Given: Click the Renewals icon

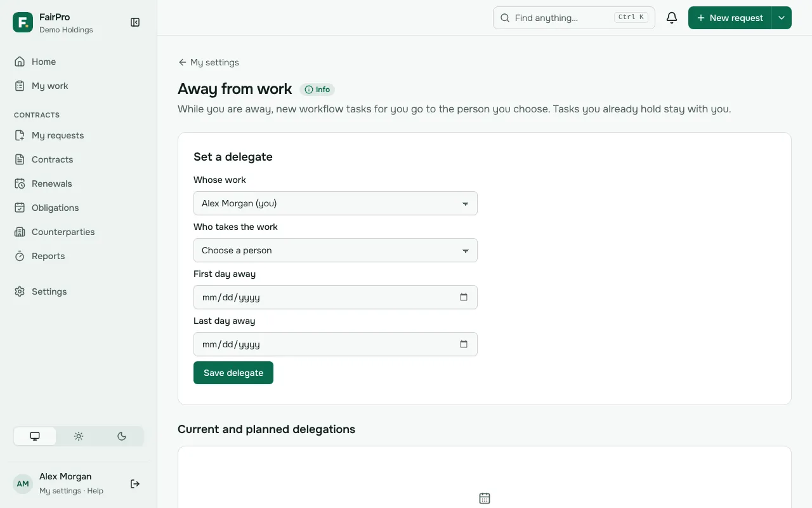Looking at the screenshot, I should pyautogui.click(x=20, y=184).
